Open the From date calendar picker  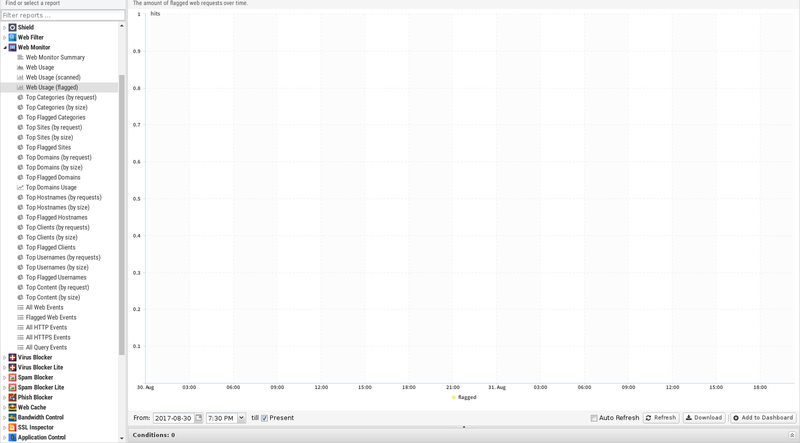click(x=199, y=418)
